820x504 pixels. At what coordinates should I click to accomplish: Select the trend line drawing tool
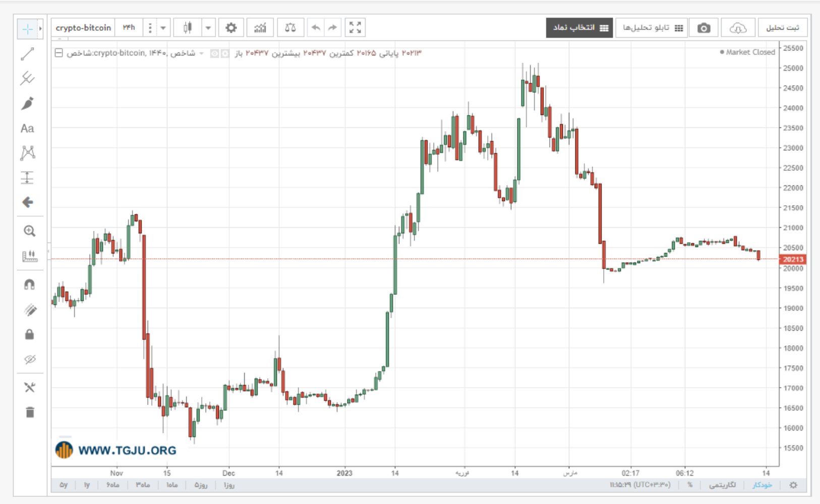pos(28,54)
